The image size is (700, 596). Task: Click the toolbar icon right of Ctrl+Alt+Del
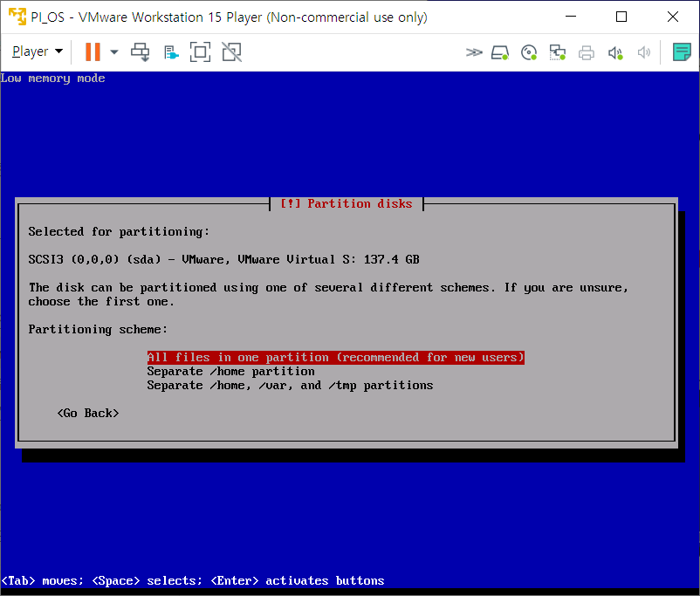[x=171, y=52]
